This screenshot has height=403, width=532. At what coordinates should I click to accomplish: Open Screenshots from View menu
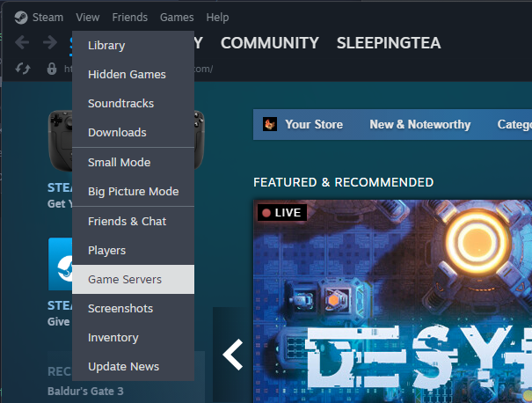[134, 309]
